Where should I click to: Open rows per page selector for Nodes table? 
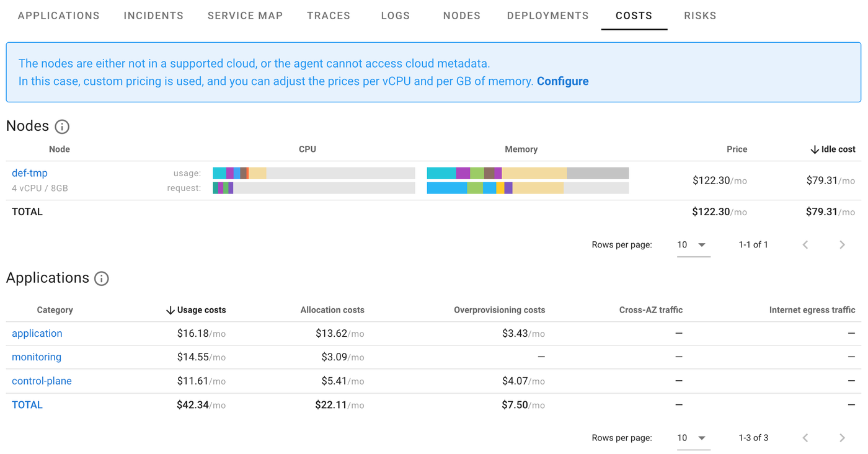tap(693, 244)
